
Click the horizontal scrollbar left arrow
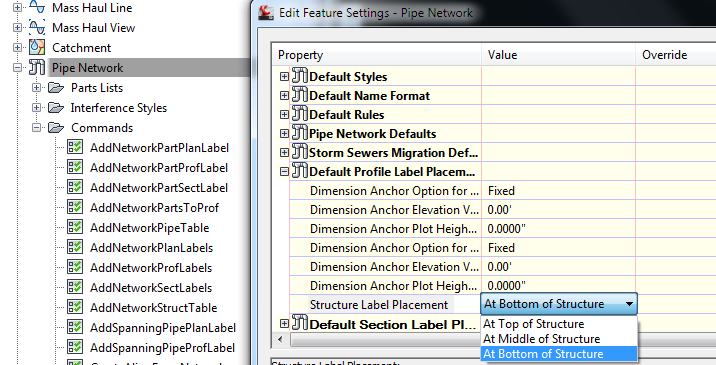click(280, 339)
